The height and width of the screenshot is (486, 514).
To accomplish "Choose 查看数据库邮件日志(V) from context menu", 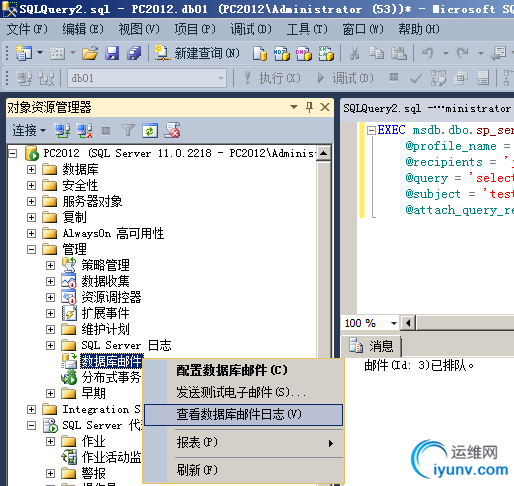I will pyautogui.click(x=243, y=415).
